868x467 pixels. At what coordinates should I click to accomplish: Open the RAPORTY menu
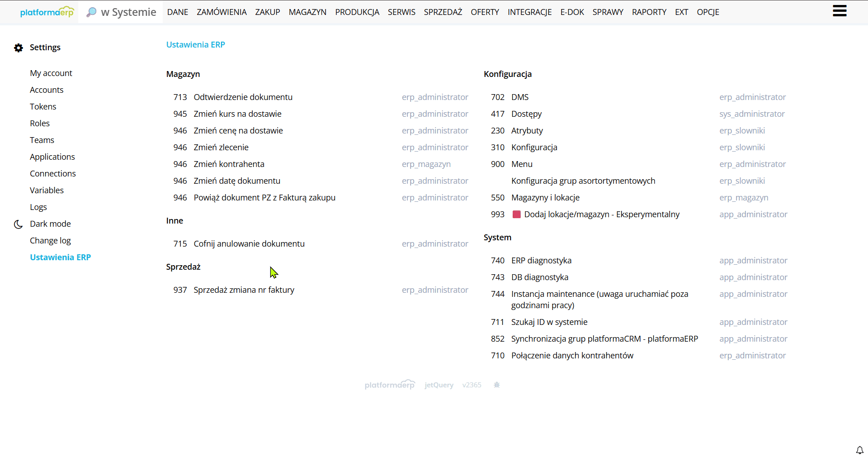tap(649, 12)
